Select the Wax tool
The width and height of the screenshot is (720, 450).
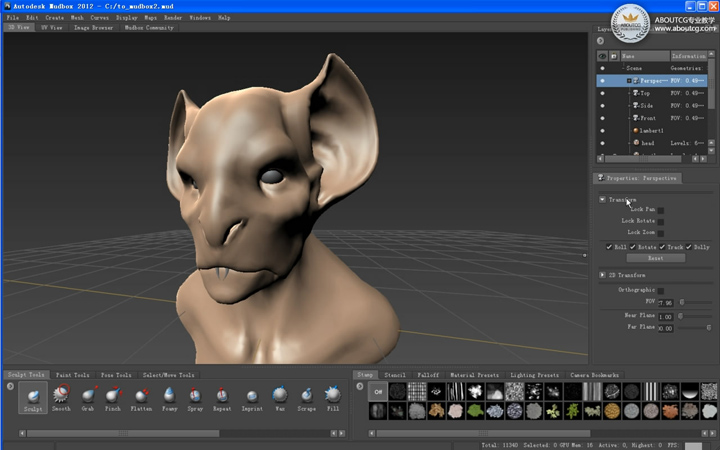pos(280,398)
